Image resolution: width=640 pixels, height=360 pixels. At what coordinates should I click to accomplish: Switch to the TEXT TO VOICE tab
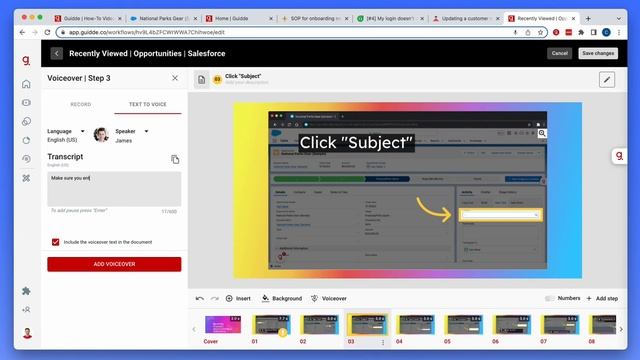(x=148, y=104)
